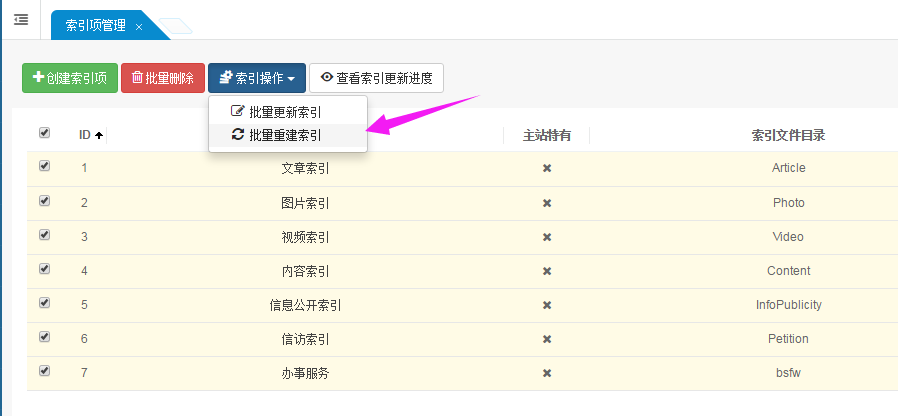Viewport: 898px width, 416px height.
Task: Click the 索引文件目录 column header
Action: [788, 135]
